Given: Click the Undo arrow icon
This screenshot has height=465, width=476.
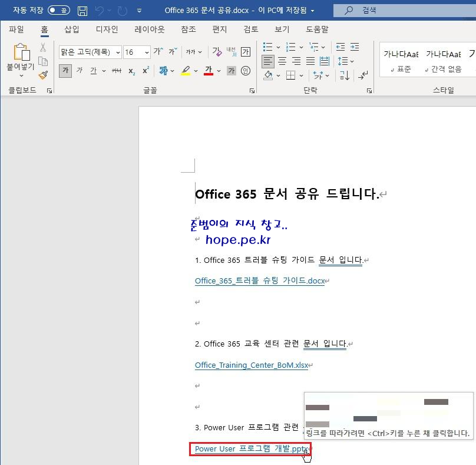Looking at the screenshot, I should [x=99, y=11].
